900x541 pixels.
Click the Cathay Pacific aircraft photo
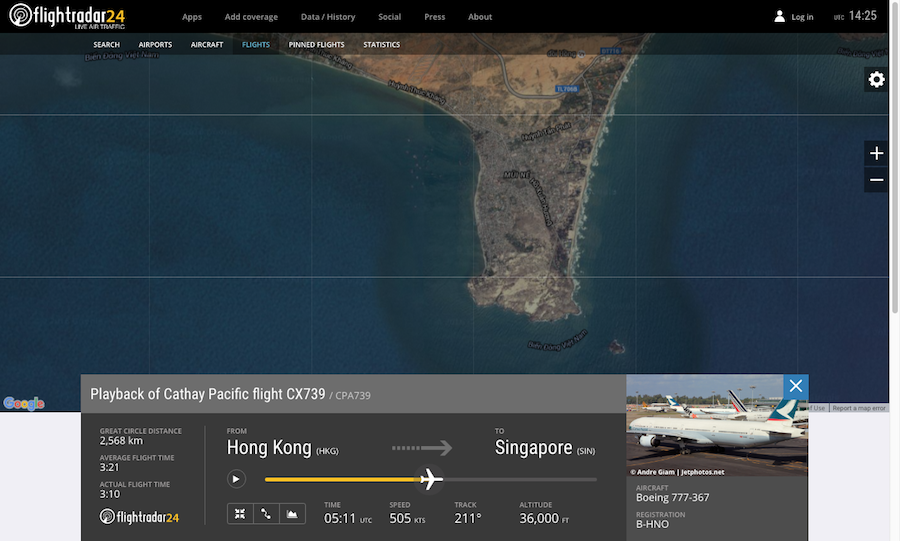click(x=717, y=426)
